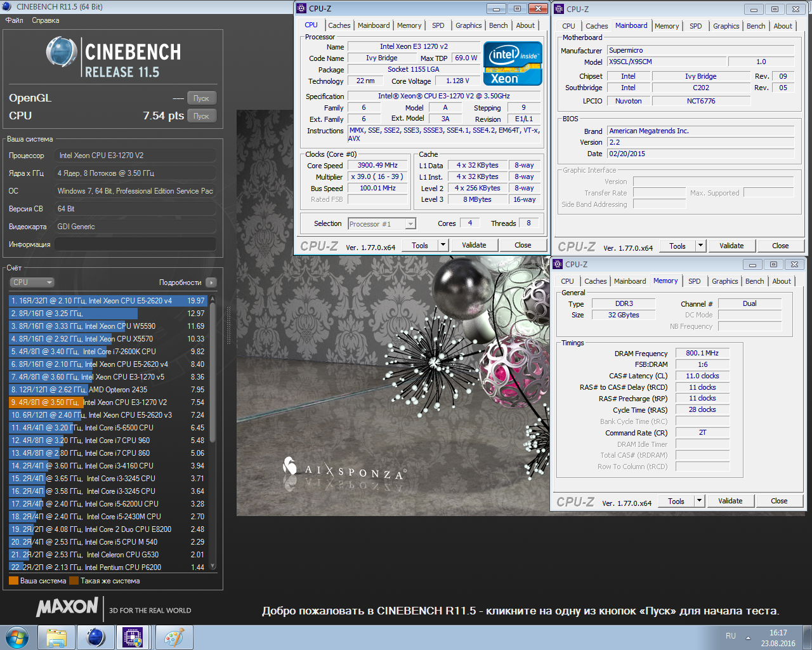Click Tools button in Mainboard window
This screenshot has height=650, width=812.
(x=678, y=246)
